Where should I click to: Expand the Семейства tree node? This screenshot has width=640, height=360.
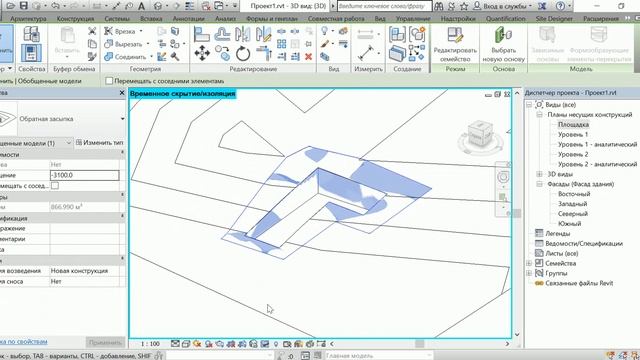pos(529,263)
